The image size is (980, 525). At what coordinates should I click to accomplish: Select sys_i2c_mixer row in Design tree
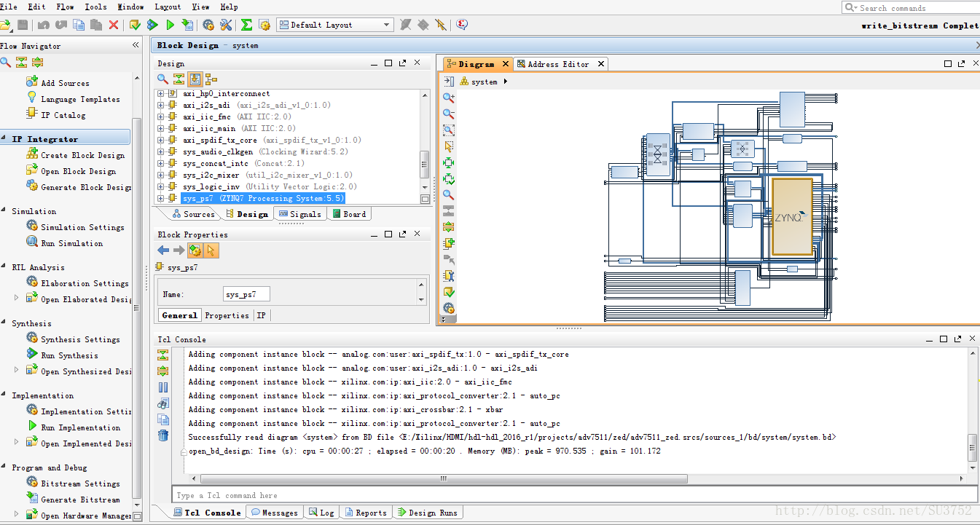[267, 175]
